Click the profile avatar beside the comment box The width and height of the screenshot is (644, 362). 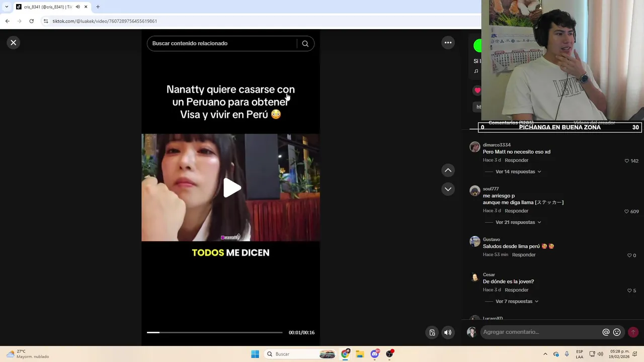click(x=471, y=332)
